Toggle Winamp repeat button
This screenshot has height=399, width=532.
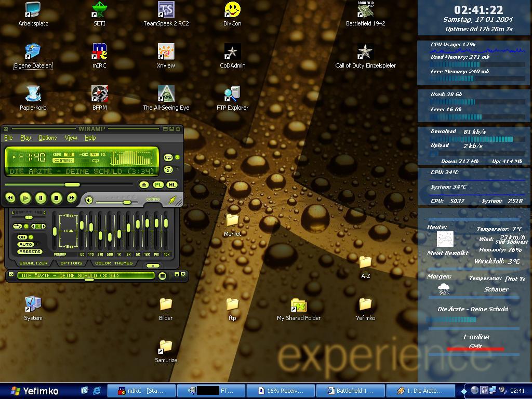pyautogui.click(x=168, y=158)
